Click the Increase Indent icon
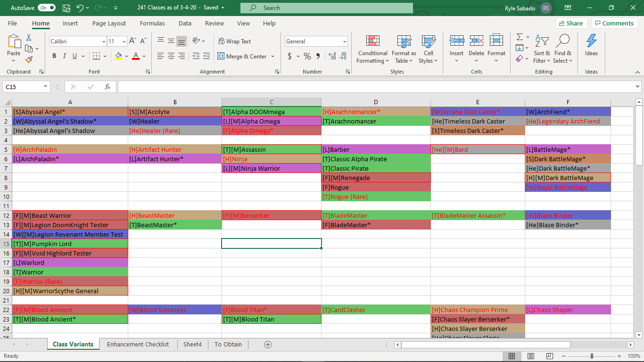 pyautogui.click(x=206, y=56)
